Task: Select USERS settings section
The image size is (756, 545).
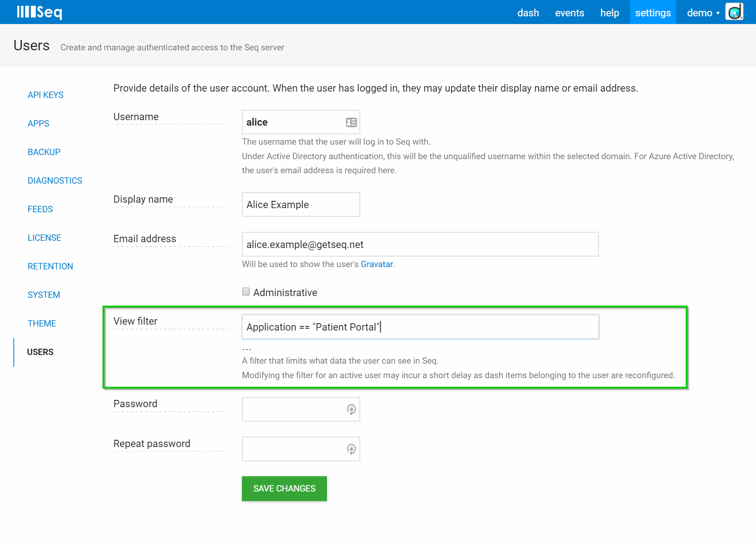Action: [x=40, y=352]
